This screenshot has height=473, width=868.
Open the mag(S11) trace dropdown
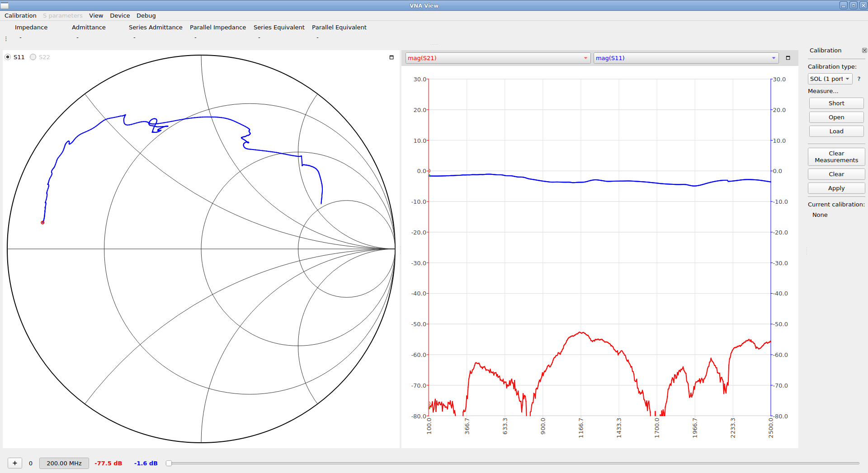pos(686,58)
